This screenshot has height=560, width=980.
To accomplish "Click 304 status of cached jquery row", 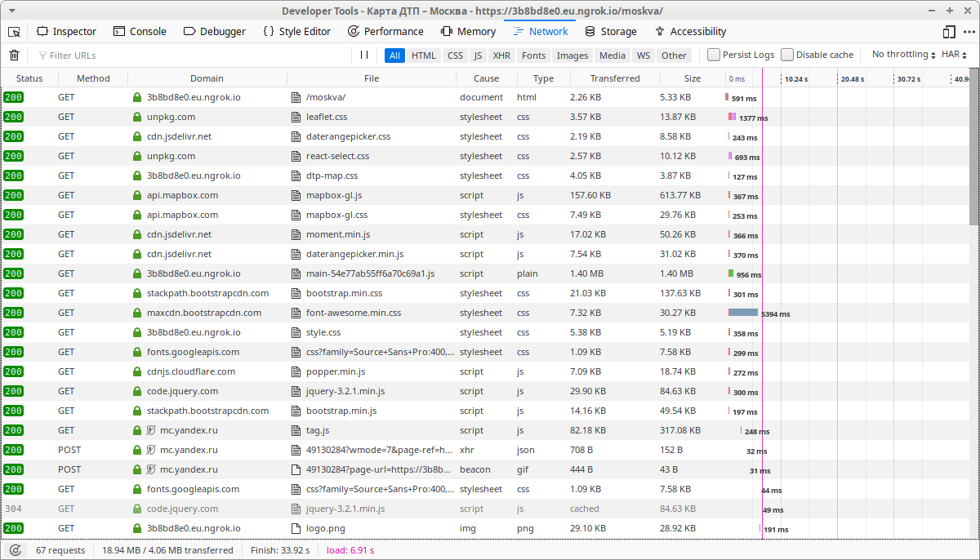I will (14, 509).
